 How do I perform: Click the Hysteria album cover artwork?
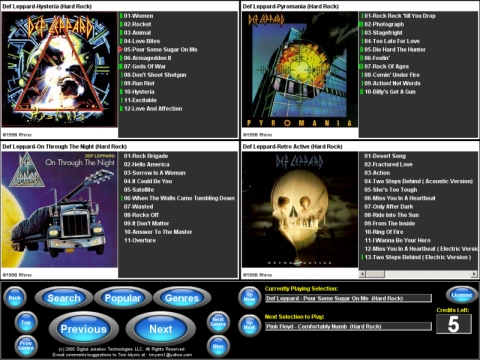[59, 69]
